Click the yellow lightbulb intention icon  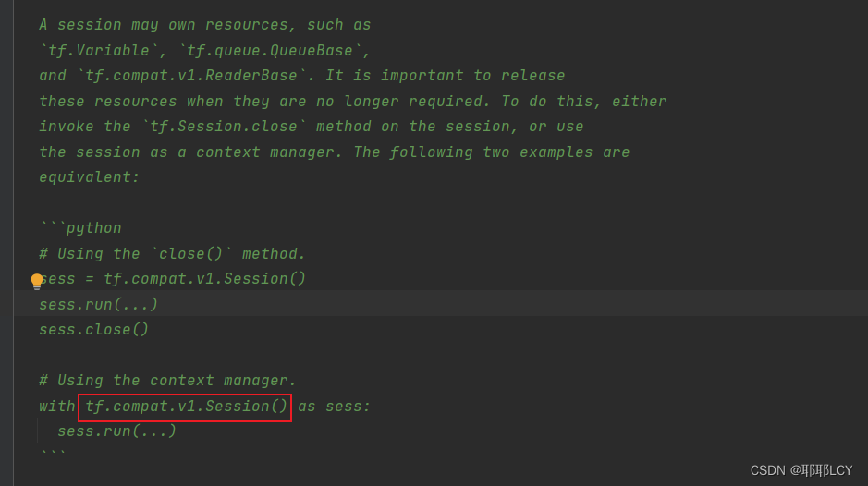coord(37,282)
